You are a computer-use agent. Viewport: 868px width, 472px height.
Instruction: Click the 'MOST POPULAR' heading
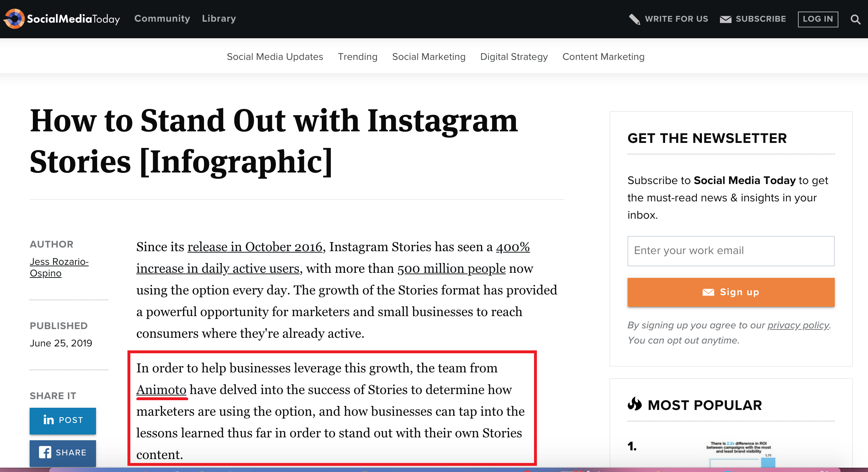[x=705, y=405]
